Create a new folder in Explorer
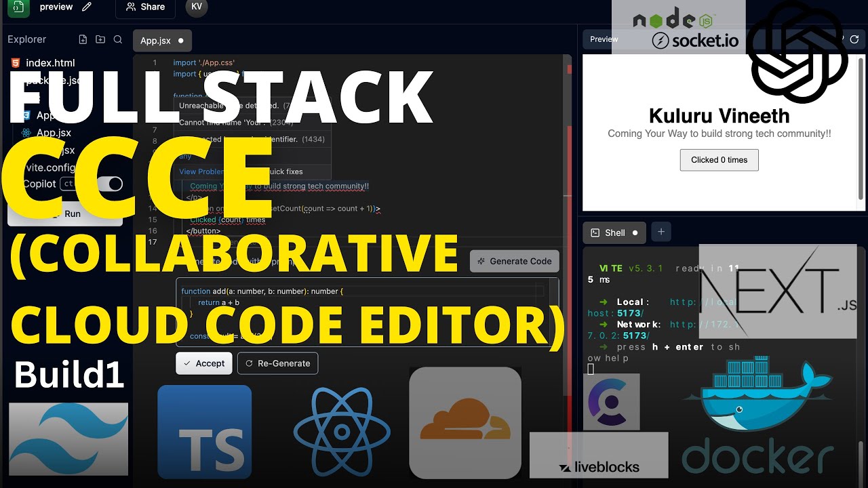This screenshot has height=488, width=868. click(100, 39)
